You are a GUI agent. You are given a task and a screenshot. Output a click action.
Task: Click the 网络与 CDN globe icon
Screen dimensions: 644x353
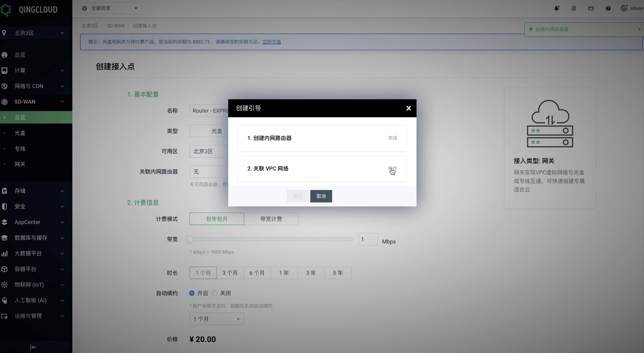(5, 86)
